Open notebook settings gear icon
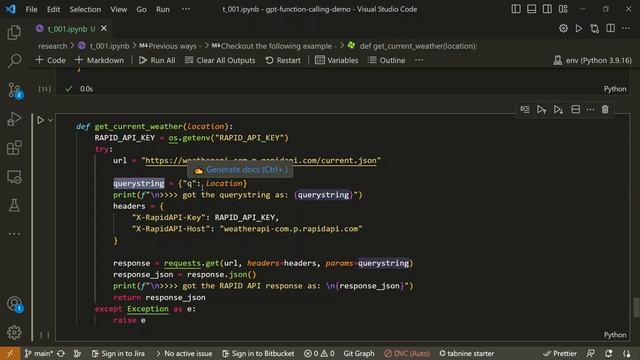Image resolution: width=640 pixels, height=360 pixels. tap(563, 28)
